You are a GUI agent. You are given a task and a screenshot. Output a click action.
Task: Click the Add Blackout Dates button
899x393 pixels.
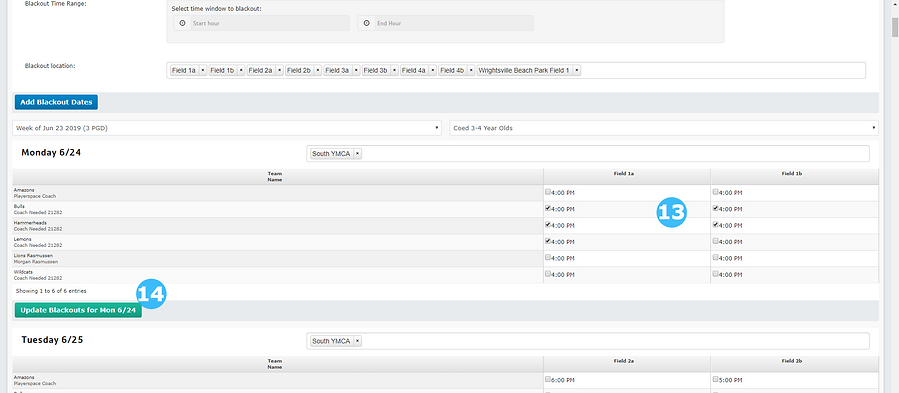(56, 102)
